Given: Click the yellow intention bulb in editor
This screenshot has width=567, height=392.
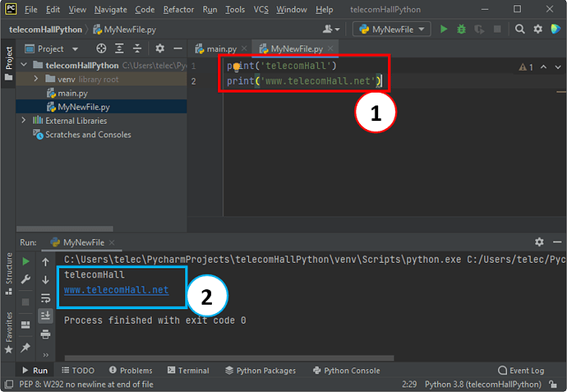Looking at the screenshot, I should 236,67.
